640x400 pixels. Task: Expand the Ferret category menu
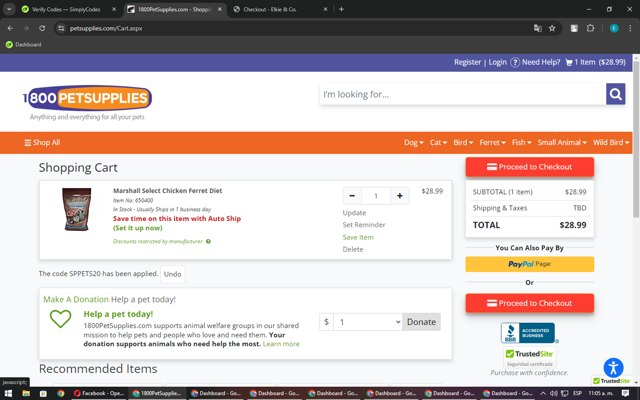tap(492, 142)
